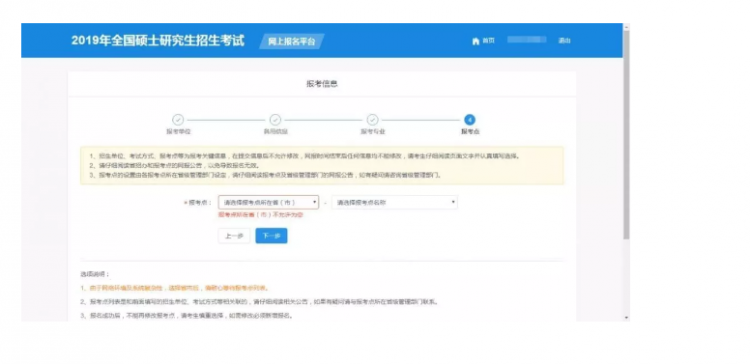Click the 报考专业 step label

click(x=373, y=132)
